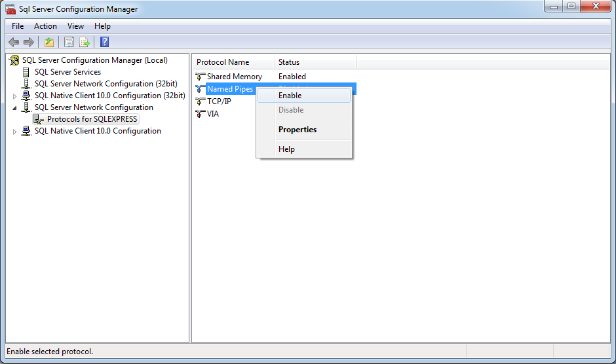
Task: Click the Up one level folder icon
Action: 49,42
